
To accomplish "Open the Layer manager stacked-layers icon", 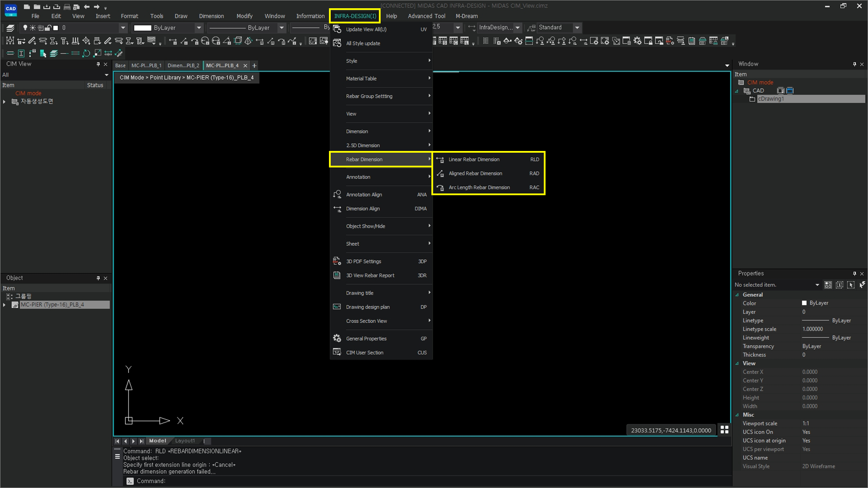I will [10, 28].
